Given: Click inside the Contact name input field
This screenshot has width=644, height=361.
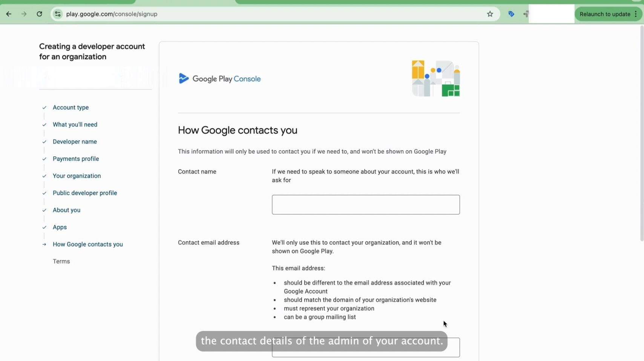Looking at the screenshot, I should point(365,205).
